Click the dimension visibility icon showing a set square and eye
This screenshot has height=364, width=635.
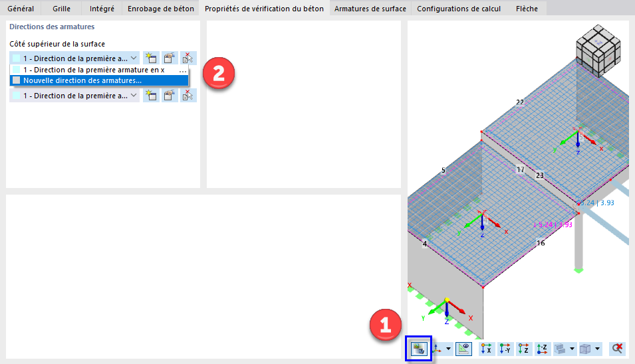click(x=463, y=348)
